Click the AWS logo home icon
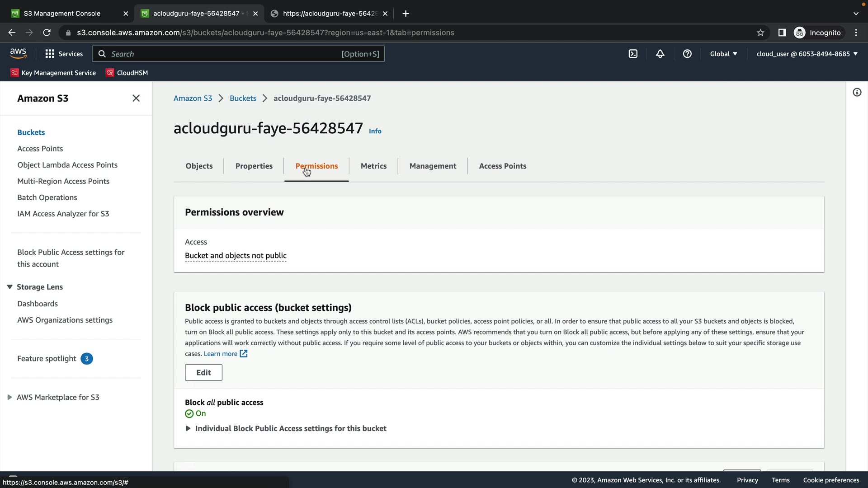The width and height of the screenshot is (868, 488). pos(18,53)
